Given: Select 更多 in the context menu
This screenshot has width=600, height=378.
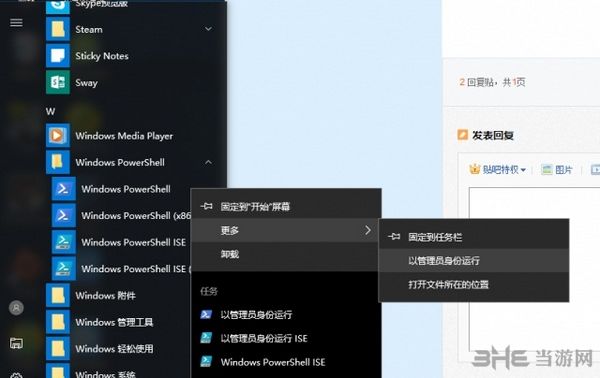Looking at the screenshot, I should pyautogui.click(x=286, y=230).
